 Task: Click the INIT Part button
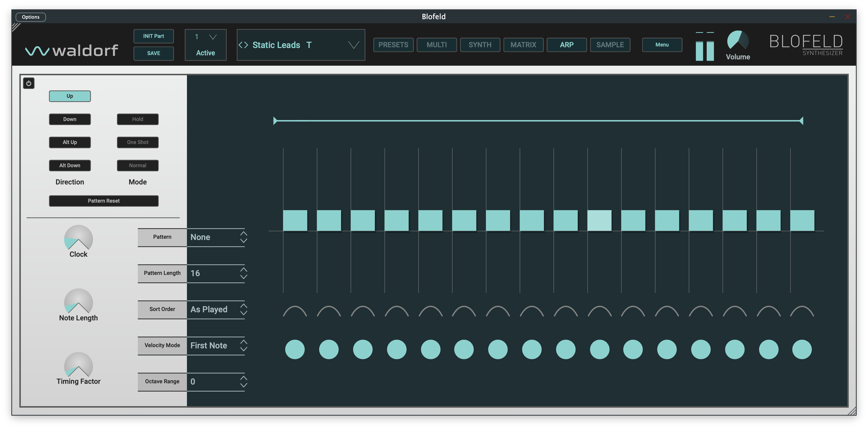pyautogui.click(x=153, y=36)
